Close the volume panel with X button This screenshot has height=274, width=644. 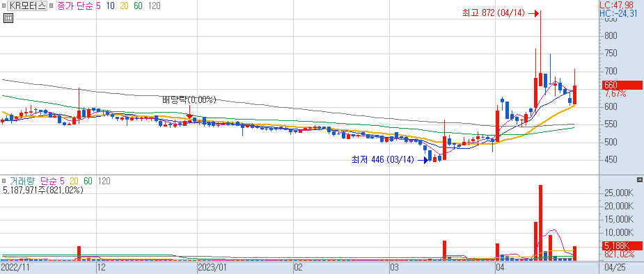pos(640,179)
